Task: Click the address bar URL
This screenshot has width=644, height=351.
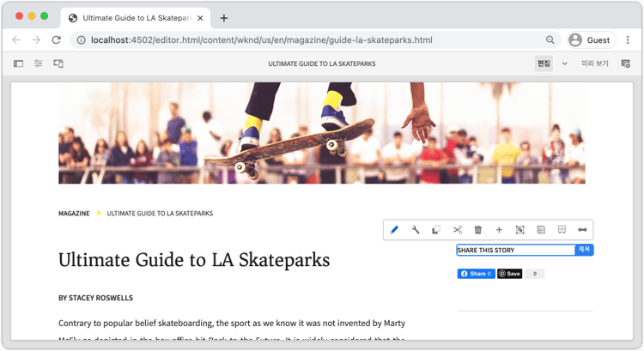Action: coord(262,39)
